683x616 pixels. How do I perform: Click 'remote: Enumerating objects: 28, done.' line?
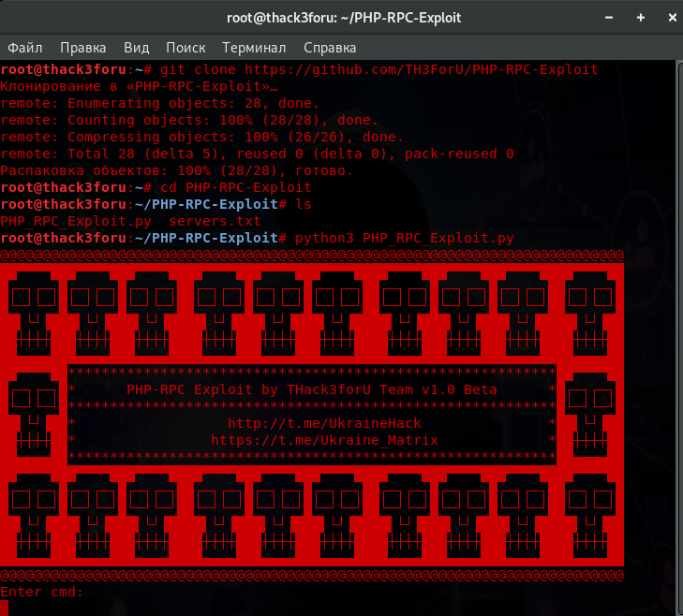click(x=160, y=103)
